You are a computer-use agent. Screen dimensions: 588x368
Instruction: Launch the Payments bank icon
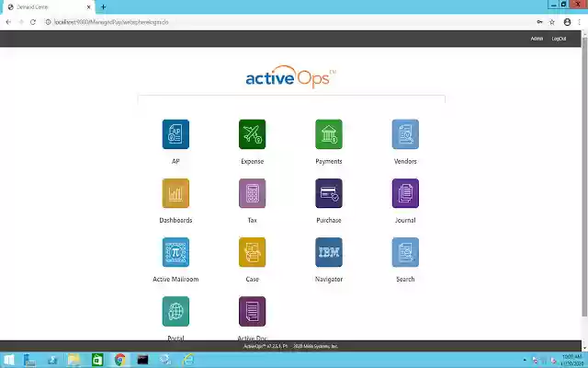click(x=329, y=134)
